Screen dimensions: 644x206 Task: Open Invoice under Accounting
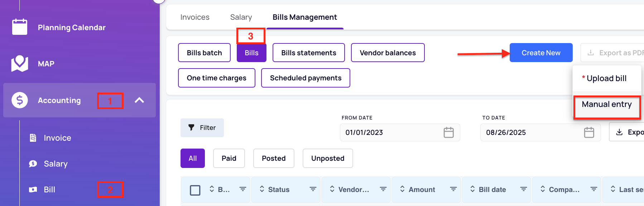pos(57,138)
